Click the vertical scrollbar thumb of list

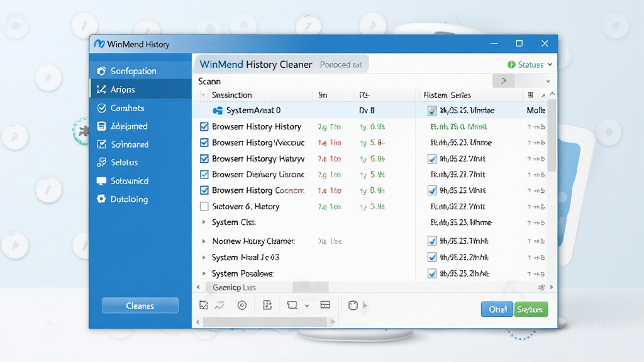pyautogui.click(x=552, y=136)
